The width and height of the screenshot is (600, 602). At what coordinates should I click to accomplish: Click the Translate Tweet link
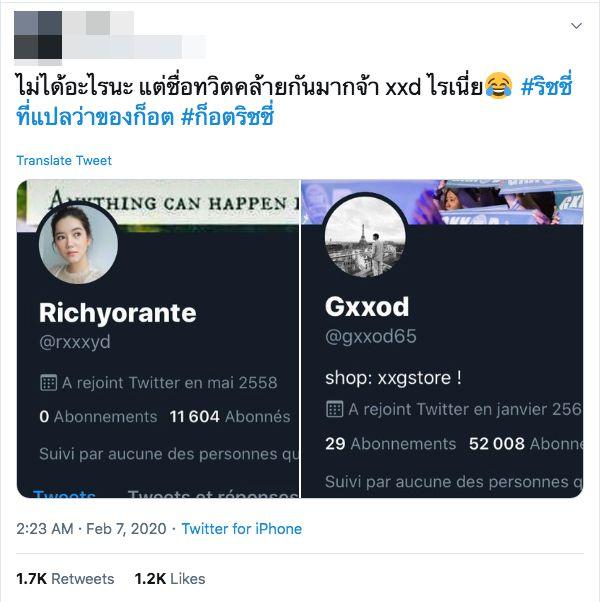pyautogui.click(x=64, y=160)
